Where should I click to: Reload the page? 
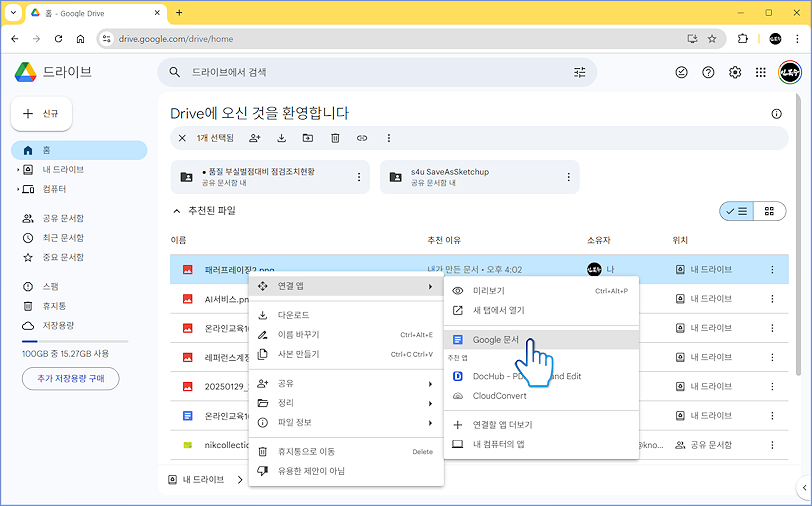(x=59, y=39)
